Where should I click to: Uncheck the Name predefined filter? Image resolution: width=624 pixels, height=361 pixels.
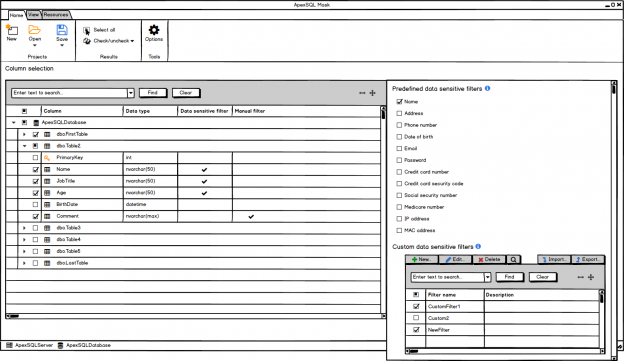pyautogui.click(x=399, y=101)
